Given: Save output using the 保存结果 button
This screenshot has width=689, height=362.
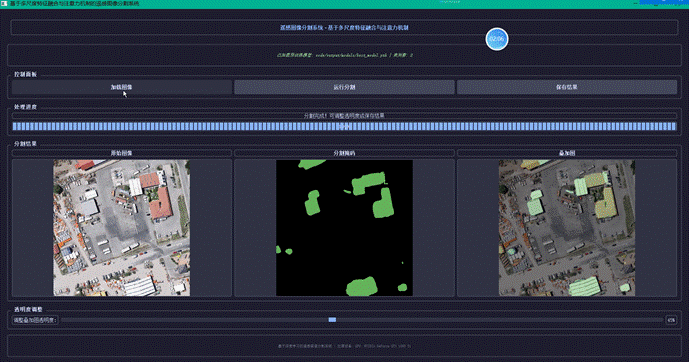Looking at the screenshot, I should [567, 87].
